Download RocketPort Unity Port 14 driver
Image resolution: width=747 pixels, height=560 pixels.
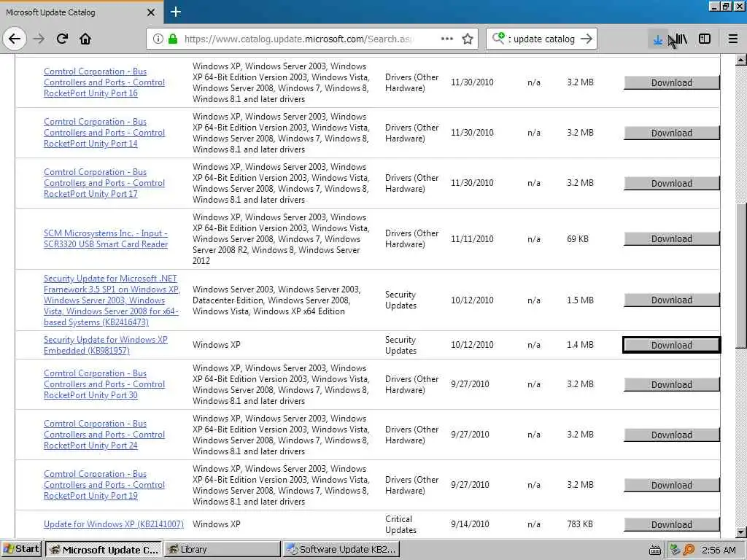(671, 133)
